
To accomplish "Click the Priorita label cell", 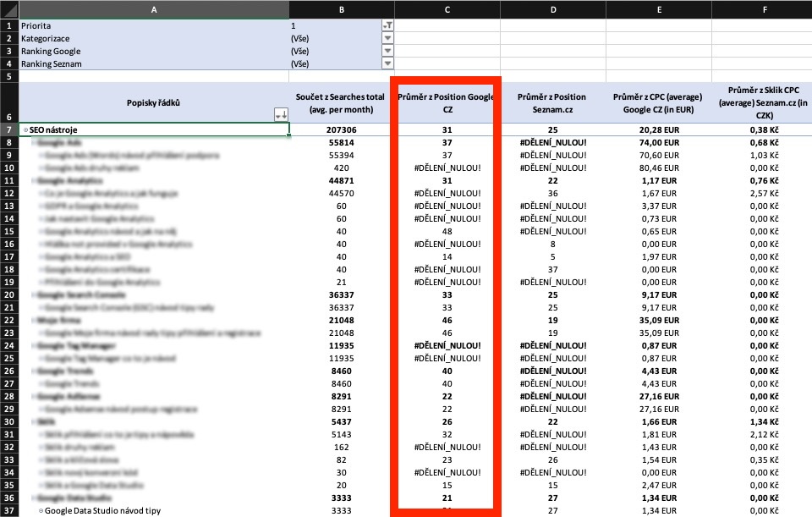I will [154, 25].
